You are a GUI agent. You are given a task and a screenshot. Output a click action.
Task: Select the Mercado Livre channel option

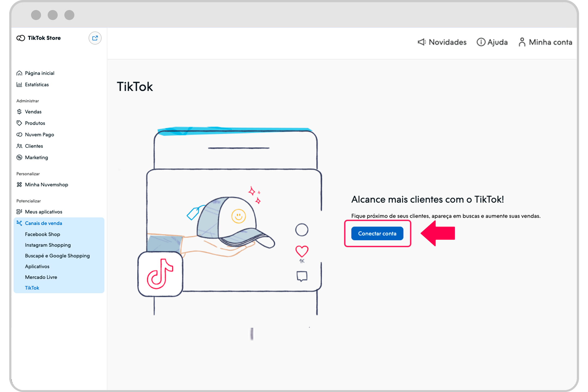42,277
